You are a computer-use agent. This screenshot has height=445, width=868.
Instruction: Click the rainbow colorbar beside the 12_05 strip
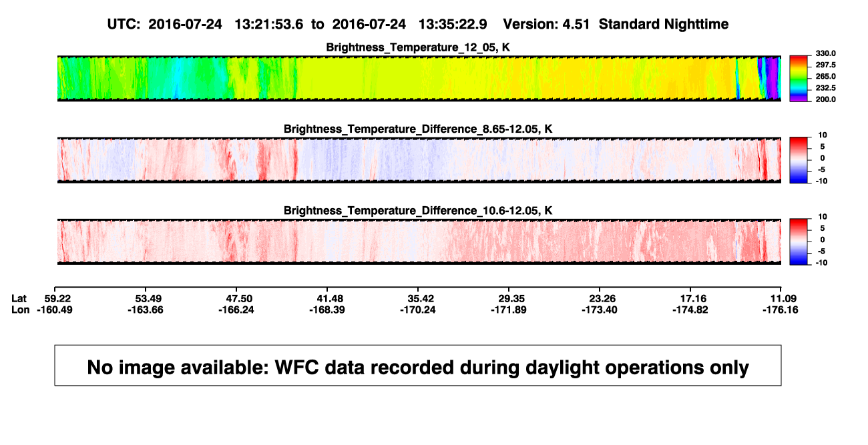pos(799,79)
